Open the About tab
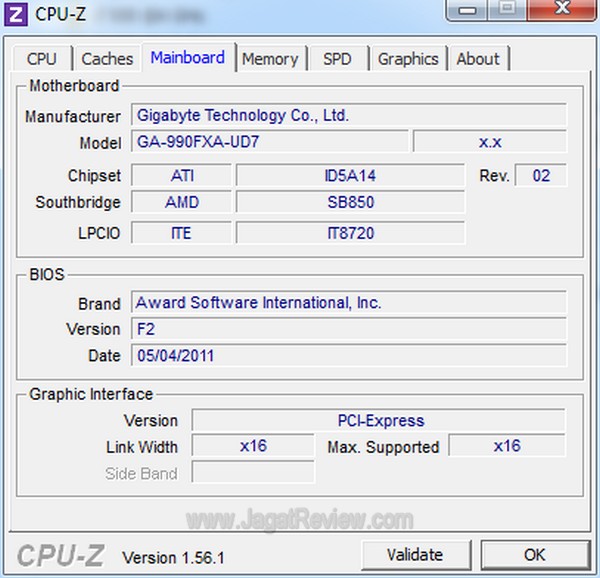Screen dimensions: 600x578 pos(478,59)
